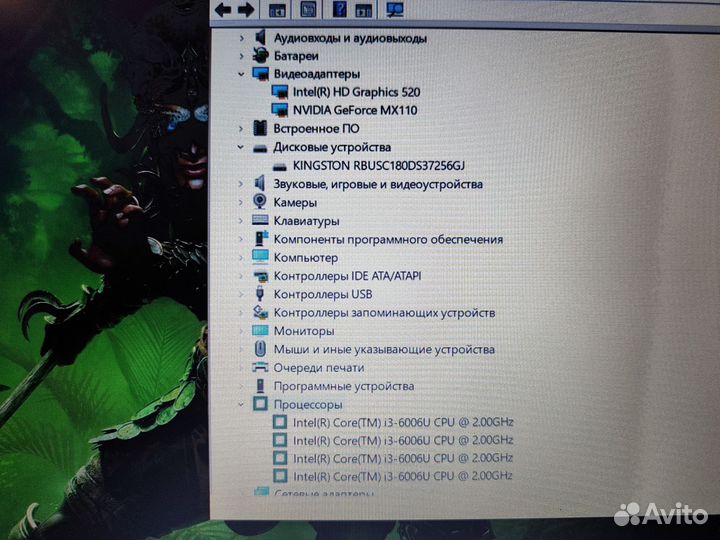Click the mouse icon beside Мыши и иные указывающие устройства
Image resolution: width=720 pixels, height=540 pixels.
(260, 349)
